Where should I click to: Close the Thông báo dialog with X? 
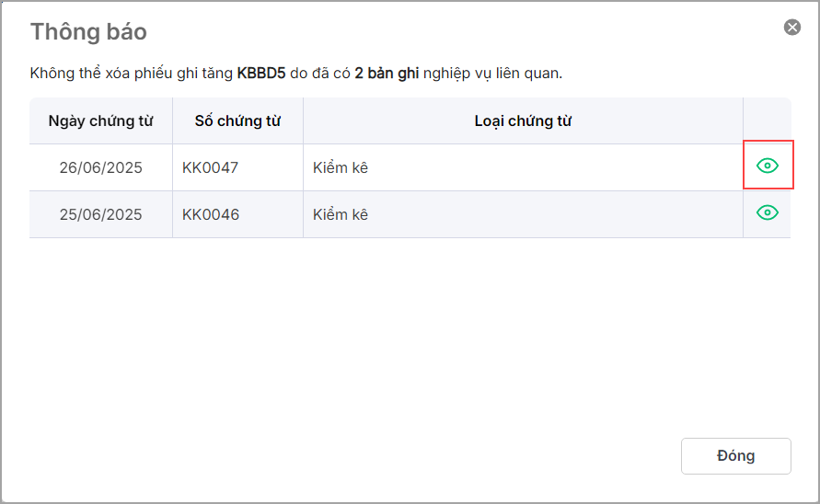point(791,28)
